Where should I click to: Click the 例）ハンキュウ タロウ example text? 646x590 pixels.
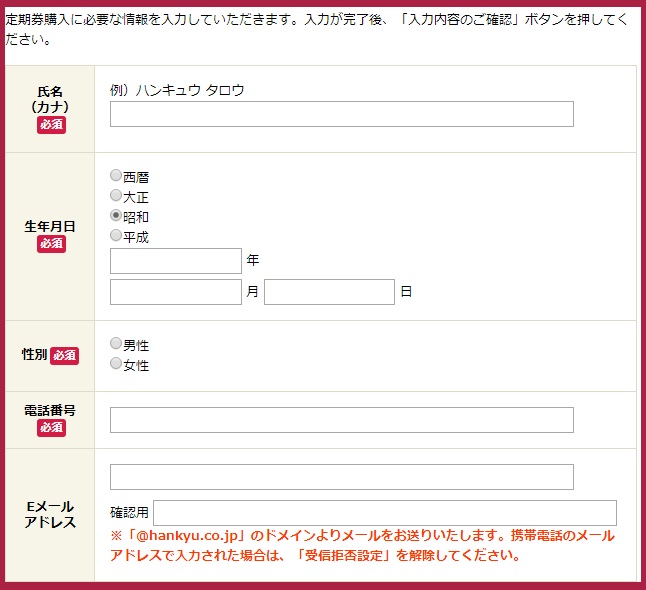click(x=177, y=90)
